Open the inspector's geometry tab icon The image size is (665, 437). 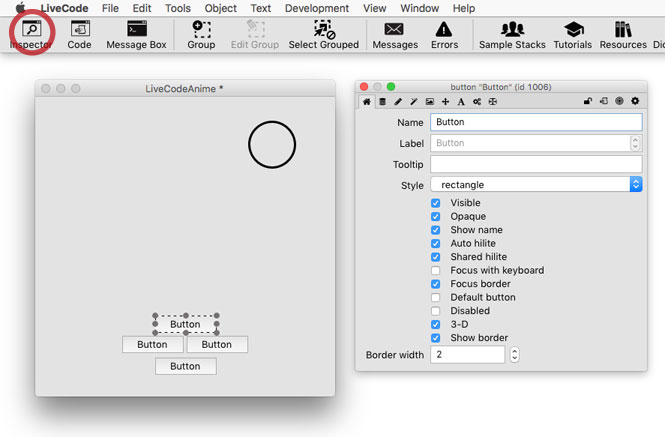tap(492, 101)
